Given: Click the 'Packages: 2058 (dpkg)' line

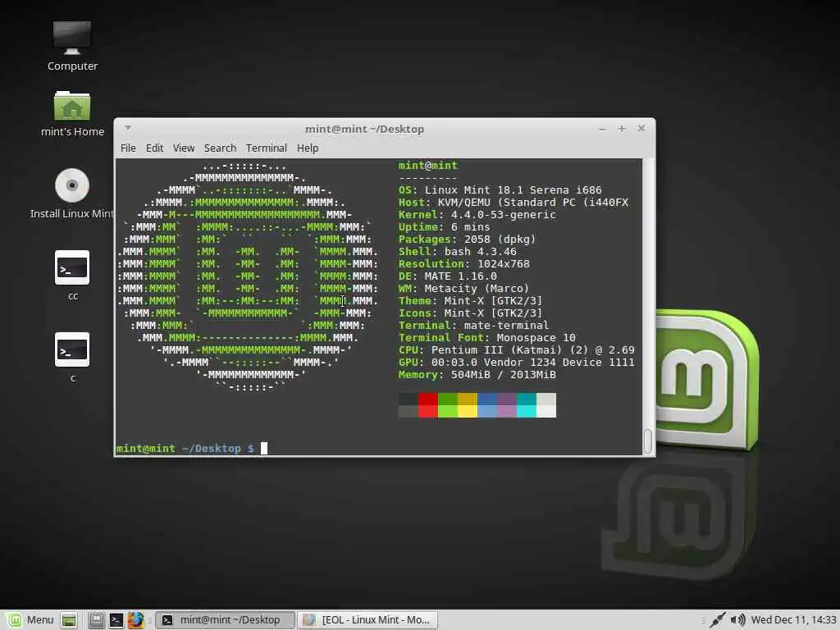Looking at the screenshot, I should click(467, 240).
